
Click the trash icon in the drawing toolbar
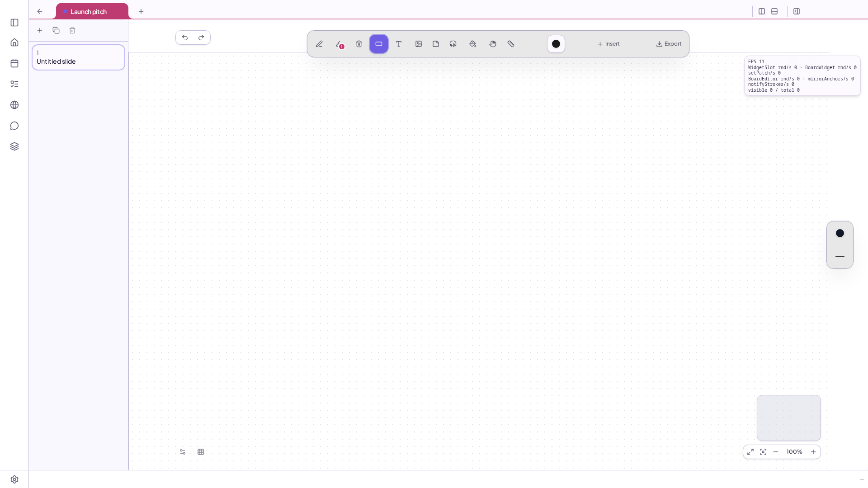(x=359, y=44)
